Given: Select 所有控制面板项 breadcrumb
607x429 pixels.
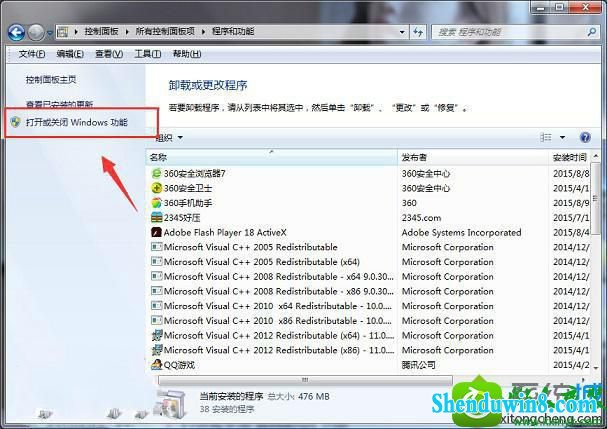Looking at the screenshot, I should click(x=165, y=31).
